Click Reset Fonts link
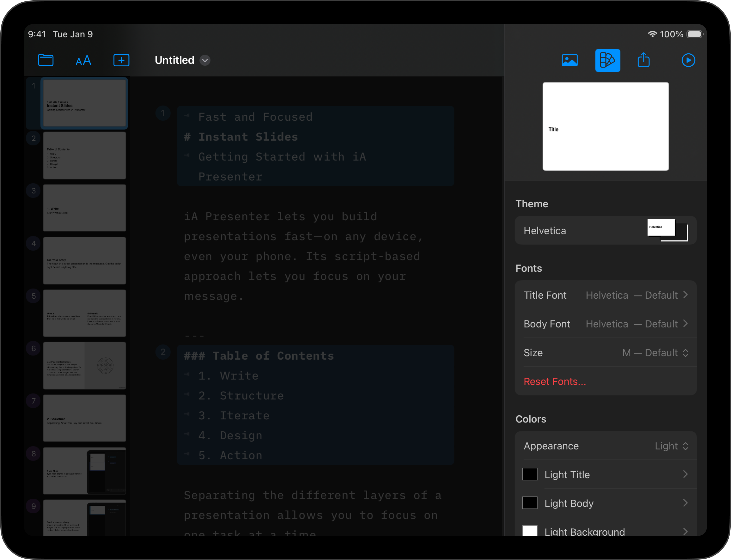The image size is (731, 560). 555,381
